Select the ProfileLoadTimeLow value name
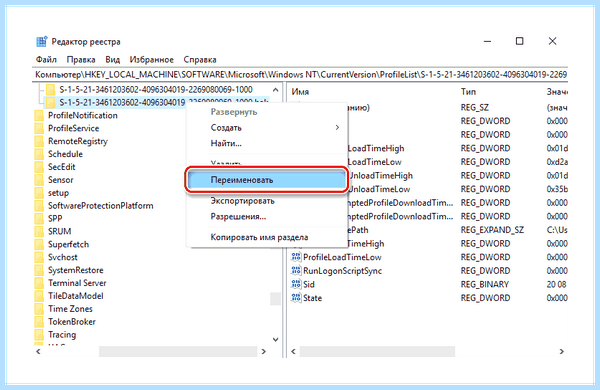The height and width of the screenshot is (390, 600). pyautogui.click(x=342, y=257)
